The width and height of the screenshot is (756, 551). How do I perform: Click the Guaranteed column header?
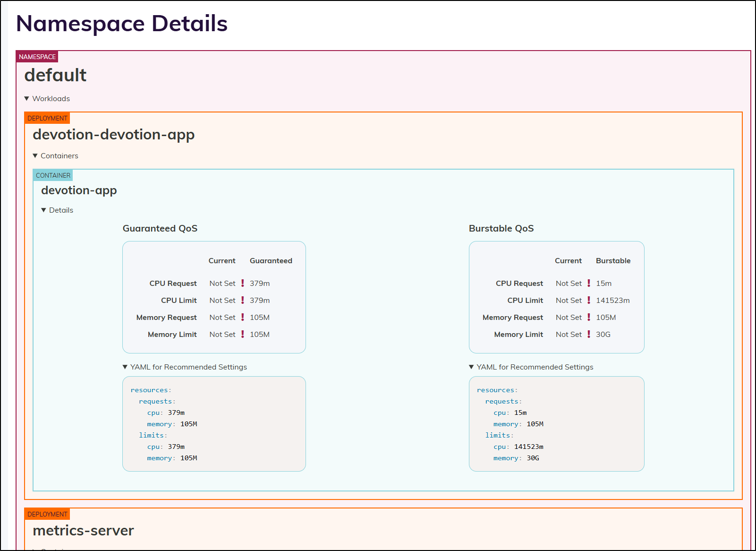point(271,260)
